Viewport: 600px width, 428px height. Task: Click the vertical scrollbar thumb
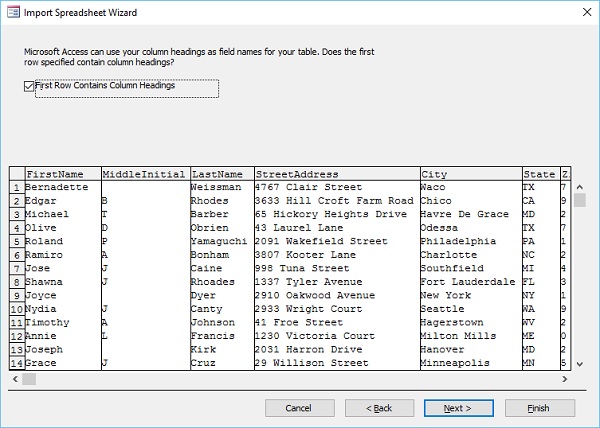(x=580, y=200)
